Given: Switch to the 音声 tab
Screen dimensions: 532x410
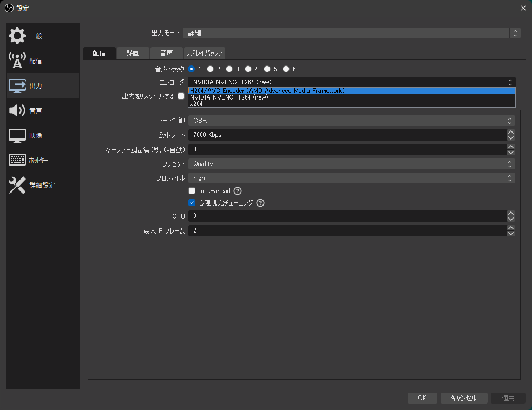Looking at the screenshot, I should coord(166,53).
